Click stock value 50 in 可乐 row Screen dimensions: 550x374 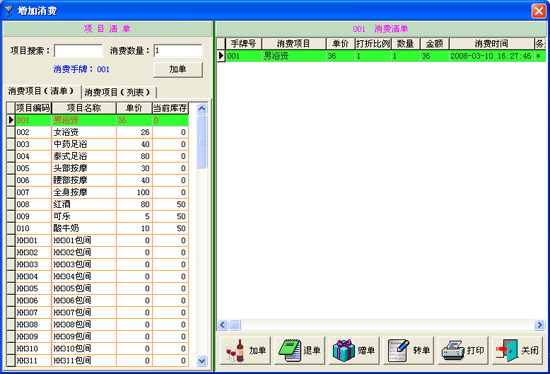(x=170, y=216)
